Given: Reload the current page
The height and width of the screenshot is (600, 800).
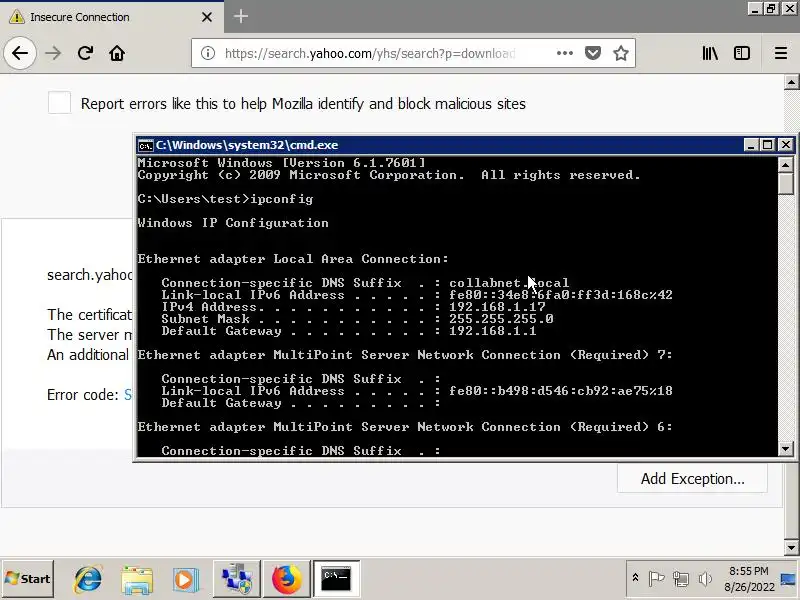Looking at the screenshot, I should 85,53.
